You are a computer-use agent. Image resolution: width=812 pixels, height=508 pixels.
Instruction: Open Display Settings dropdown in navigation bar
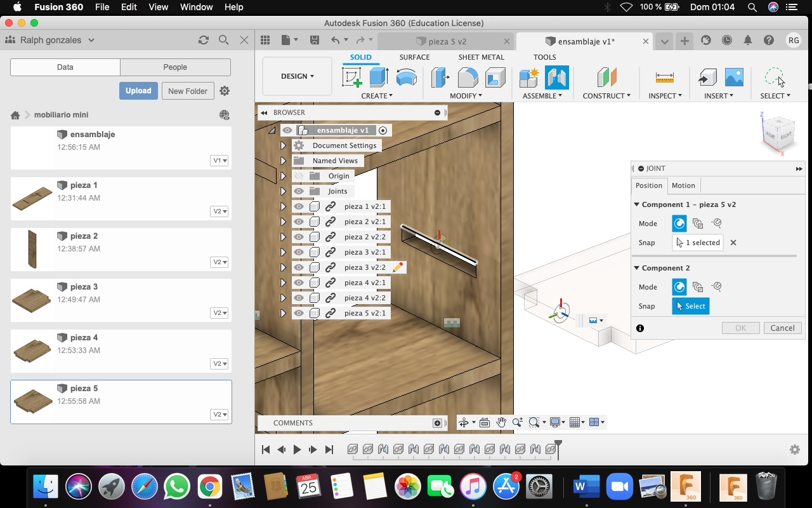click(x=557, y=422)
